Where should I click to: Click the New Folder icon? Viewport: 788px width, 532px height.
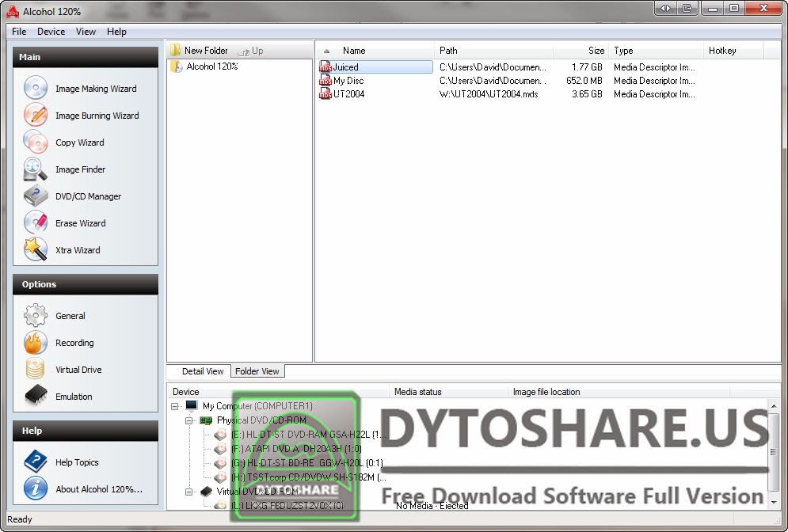coord(175,50)
